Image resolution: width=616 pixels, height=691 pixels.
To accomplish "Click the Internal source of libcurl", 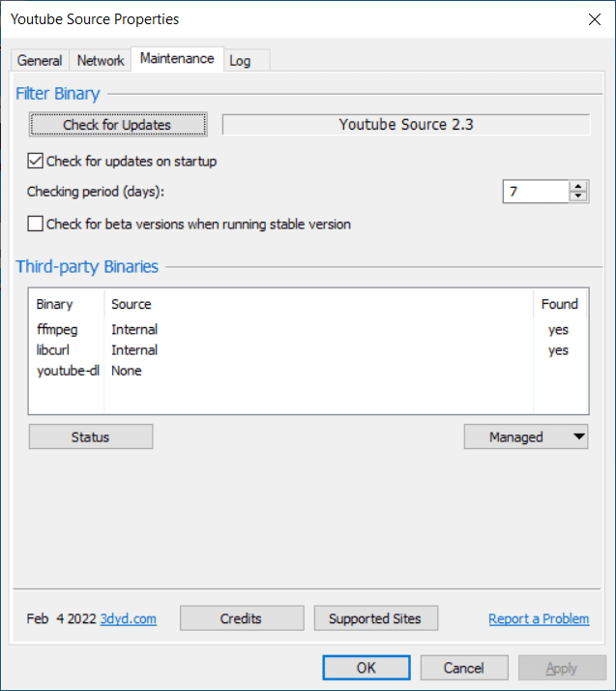I will pyautogui.click(x=134, y=350).
